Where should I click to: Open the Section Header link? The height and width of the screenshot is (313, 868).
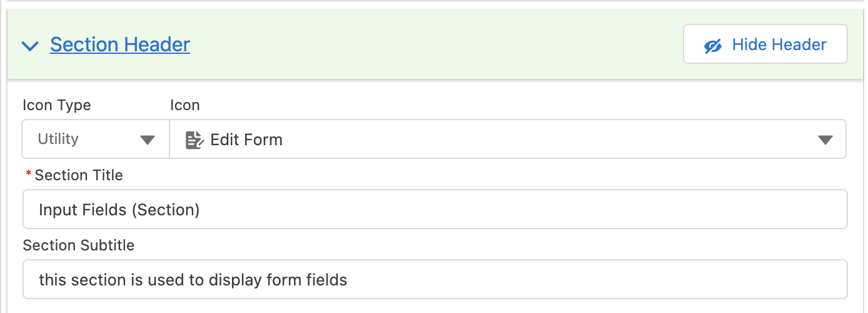click(120, 44)
